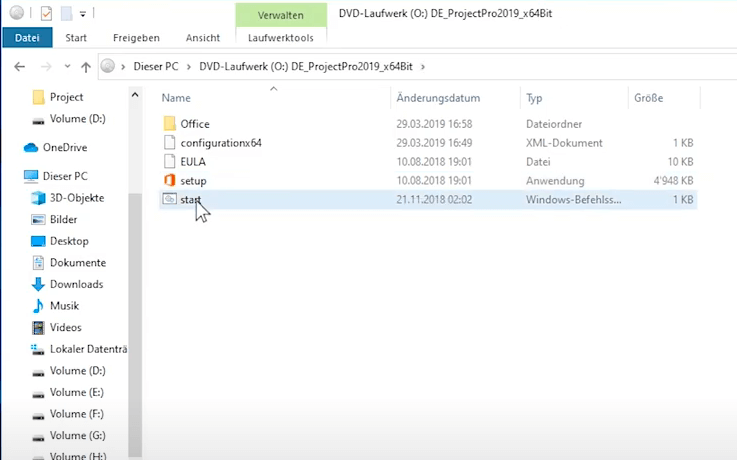Switch to the Ansicht ribbon tab
Image resolution: width=737 pixels, height=460 pixels.
point(202,38)
